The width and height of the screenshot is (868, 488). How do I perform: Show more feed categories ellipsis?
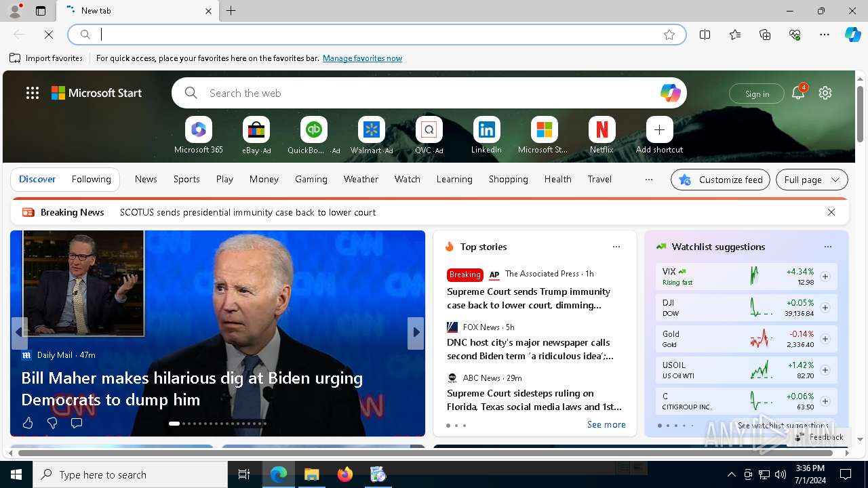tap(649, 180)
